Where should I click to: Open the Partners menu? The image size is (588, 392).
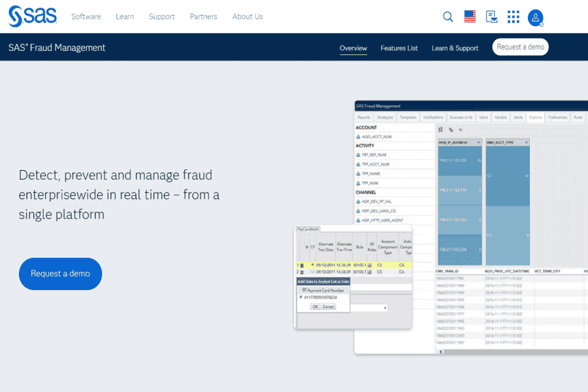click(x=203, y=16)
